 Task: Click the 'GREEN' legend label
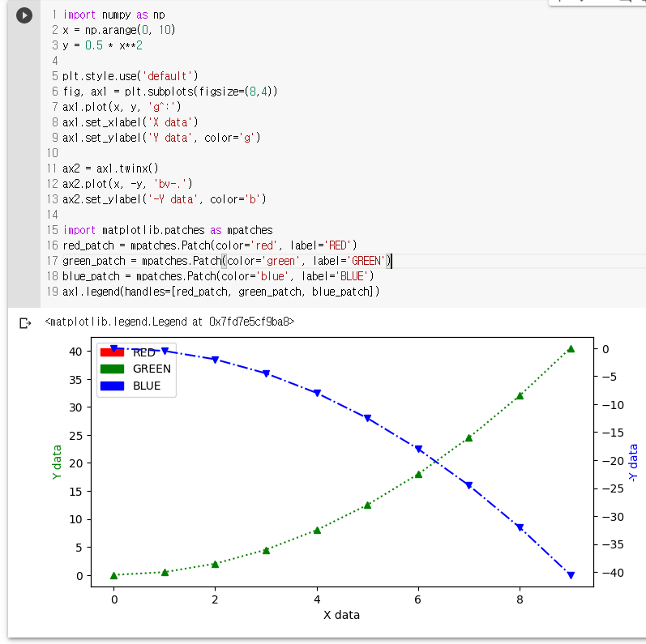point(152,369)
